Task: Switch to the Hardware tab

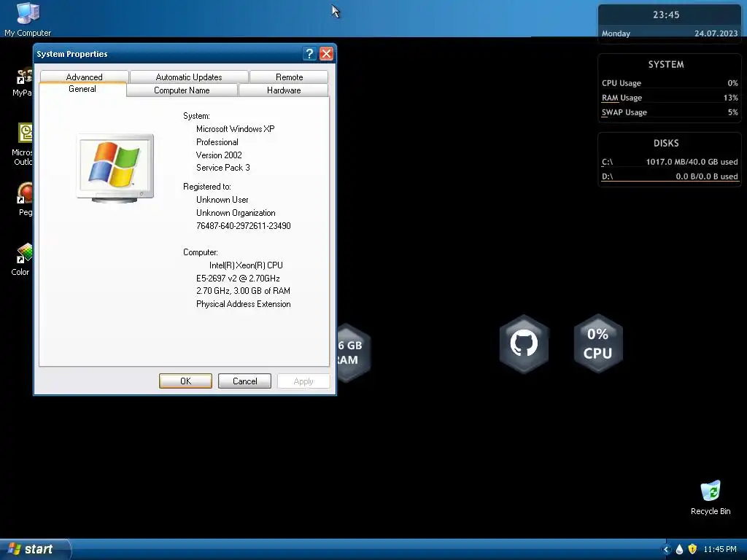Action: 284,90
